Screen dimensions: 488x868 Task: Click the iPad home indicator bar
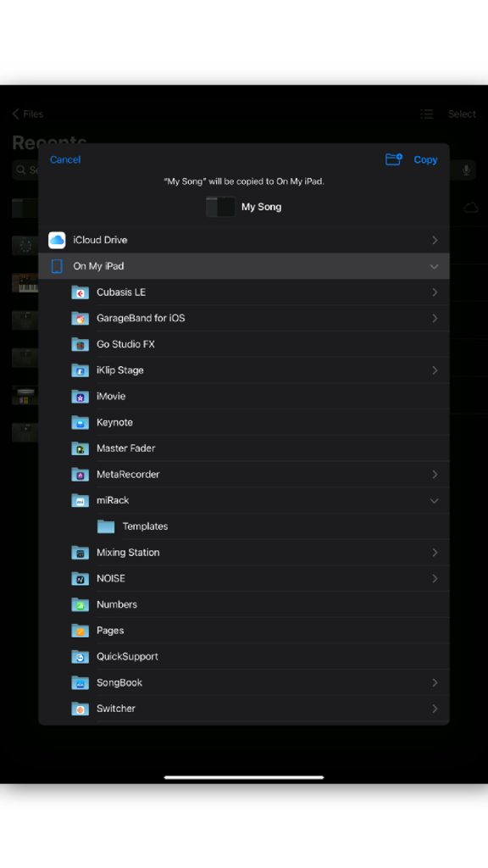(x=244, y=777)
